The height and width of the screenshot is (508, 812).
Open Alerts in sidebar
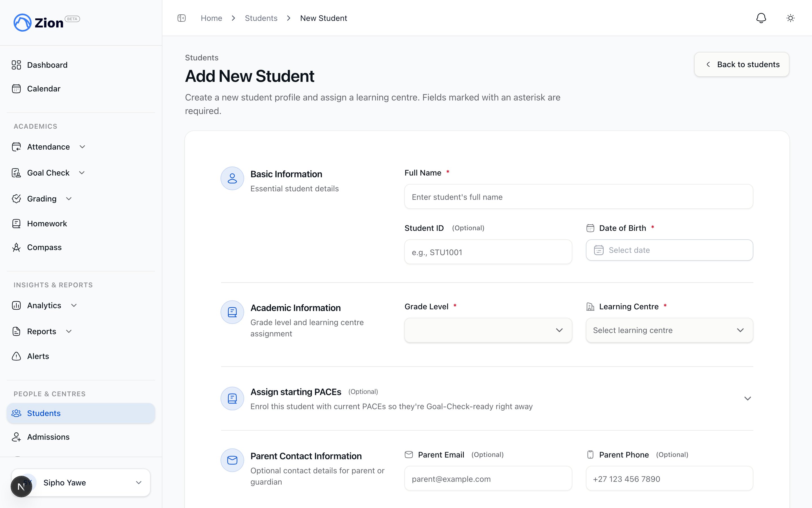click(x=81, y=356)
